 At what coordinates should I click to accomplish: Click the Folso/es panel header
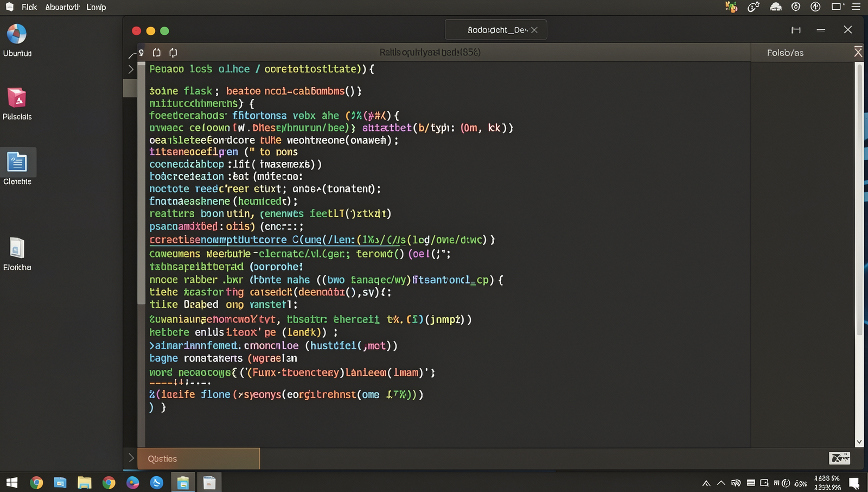785,53
